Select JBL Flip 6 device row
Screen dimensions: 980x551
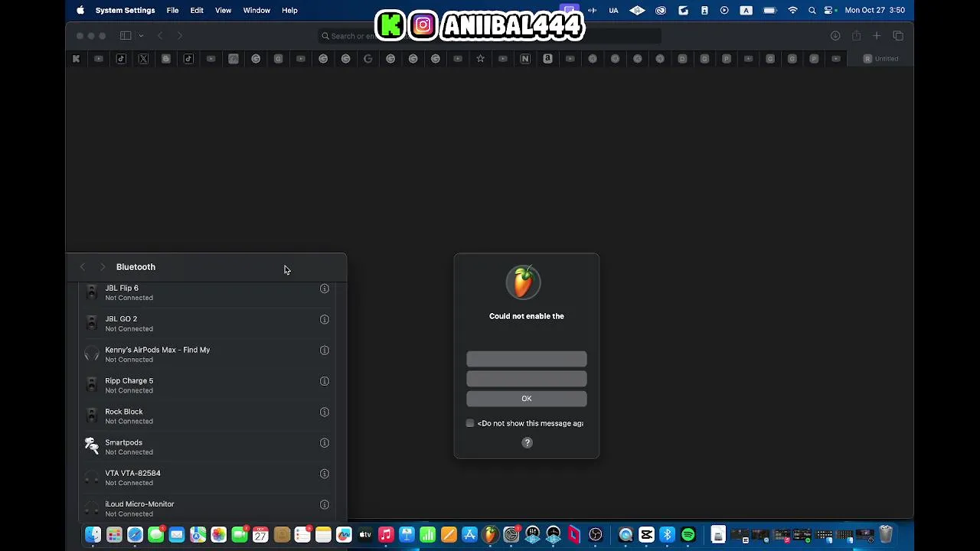(207, 293)
